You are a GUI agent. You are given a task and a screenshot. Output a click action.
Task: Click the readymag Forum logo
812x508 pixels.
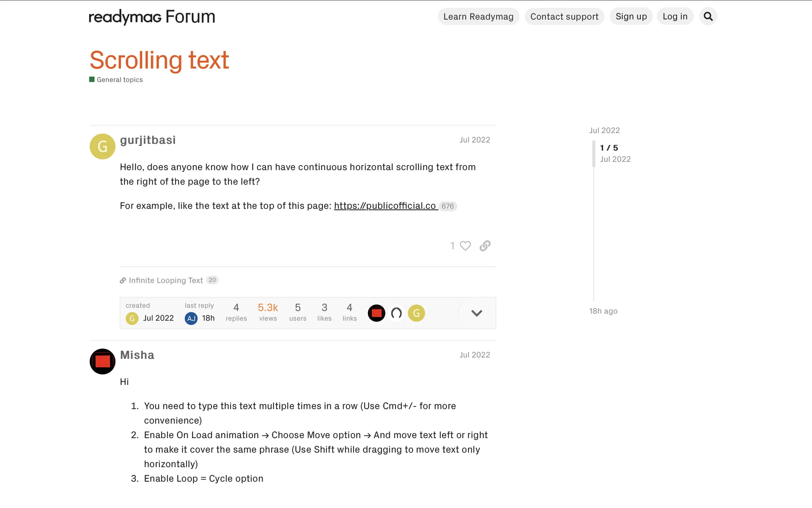(152, 17)
